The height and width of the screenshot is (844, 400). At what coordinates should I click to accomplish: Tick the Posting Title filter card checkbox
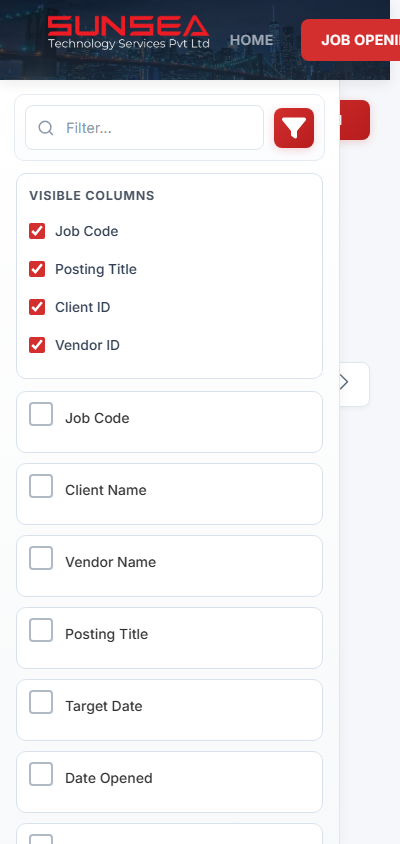pyautogui.click(x=41, y=630)
